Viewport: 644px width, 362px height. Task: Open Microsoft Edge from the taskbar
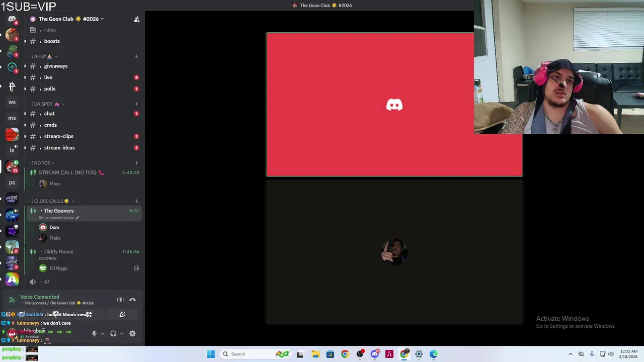click(x=434, y=354)
